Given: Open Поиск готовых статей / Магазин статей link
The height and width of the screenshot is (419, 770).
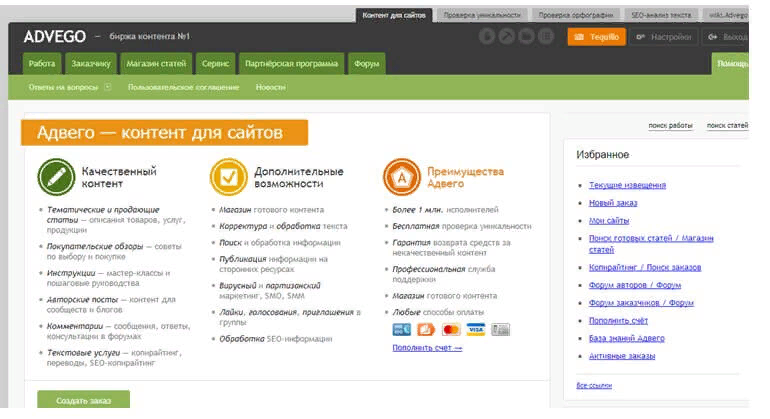Looking at the screenshot, I should click(x=651, y=244).
